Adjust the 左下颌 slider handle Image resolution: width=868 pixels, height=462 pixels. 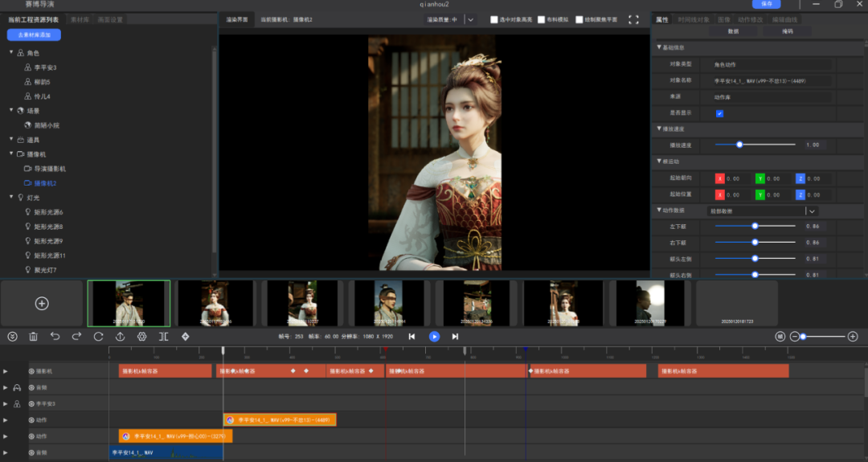tap(755, 226)
